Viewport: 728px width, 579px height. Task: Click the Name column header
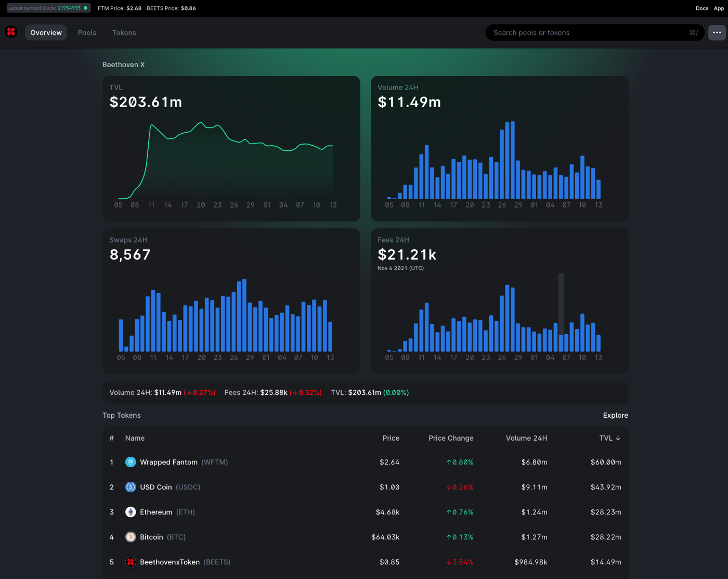coord(135,438)
